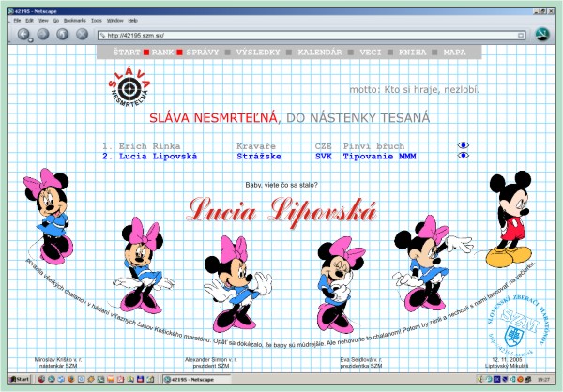
Task: Click the Sláva Nesmrteľná target logo
Action: click(129, 87)
